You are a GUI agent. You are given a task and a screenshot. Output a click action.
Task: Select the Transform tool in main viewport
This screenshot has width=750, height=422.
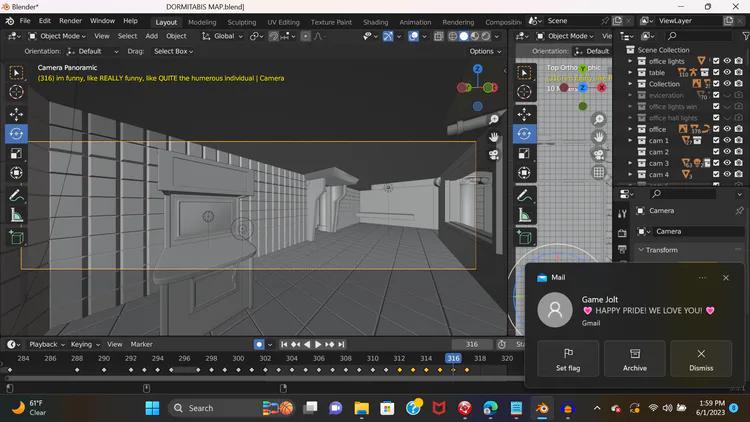[x=16, y=173]
